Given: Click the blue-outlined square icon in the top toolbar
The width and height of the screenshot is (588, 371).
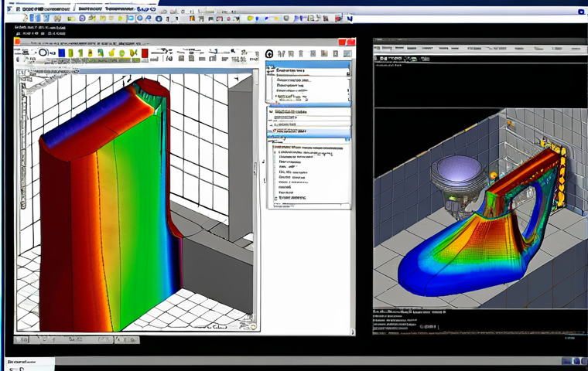Looking at the screenshot, I should pyautogui.click(x=131, y=18).
